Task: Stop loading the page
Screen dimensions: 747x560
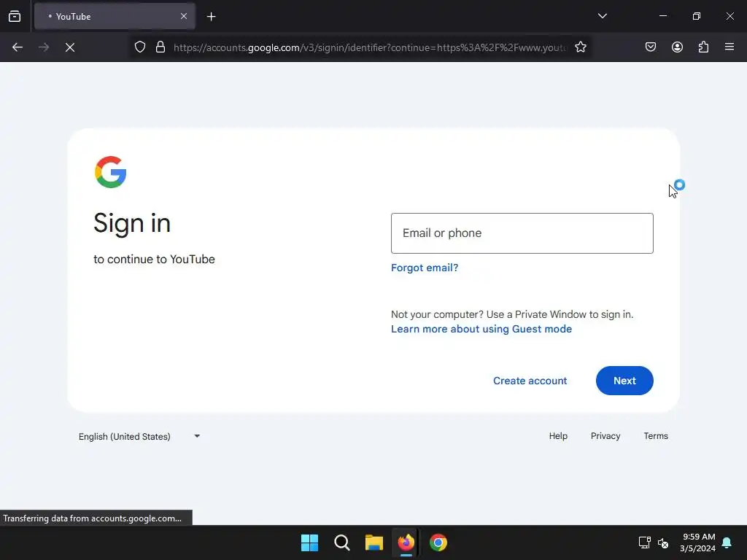Action: [x=70, y=47]
